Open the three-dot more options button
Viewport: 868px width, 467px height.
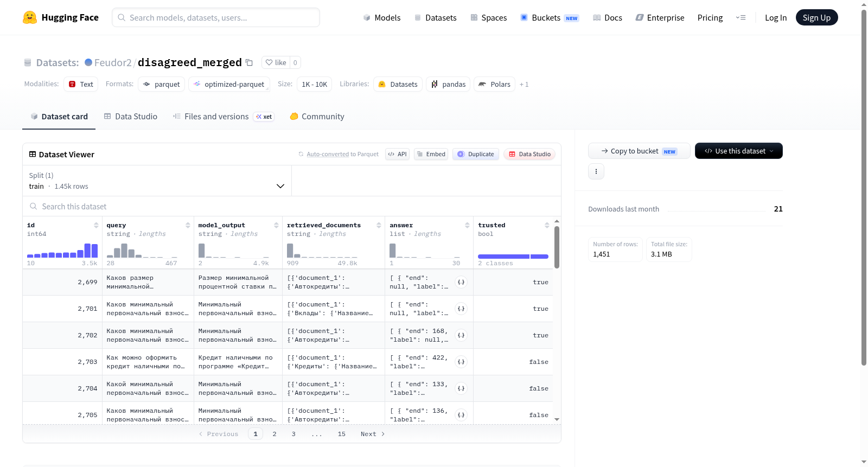pos(596,171)
